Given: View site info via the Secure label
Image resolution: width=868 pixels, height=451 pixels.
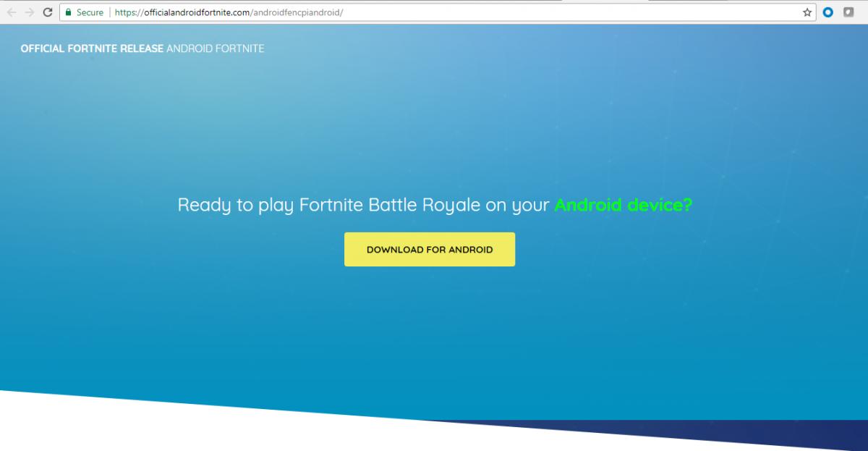Looking at the screenshot, I should click(90, 12).
